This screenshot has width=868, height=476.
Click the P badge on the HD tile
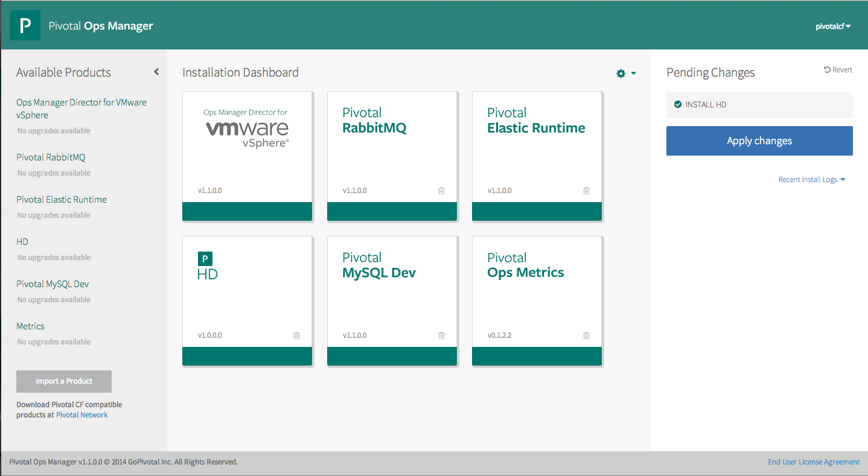coord(205,258)
